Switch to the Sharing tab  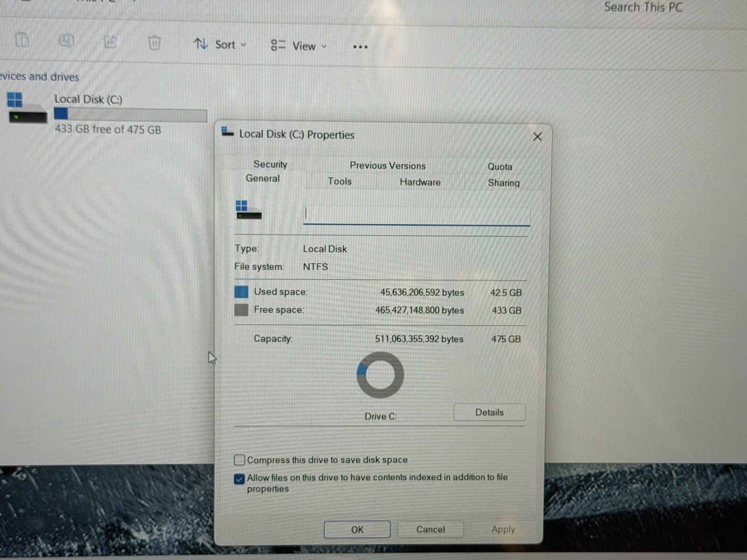504,182
